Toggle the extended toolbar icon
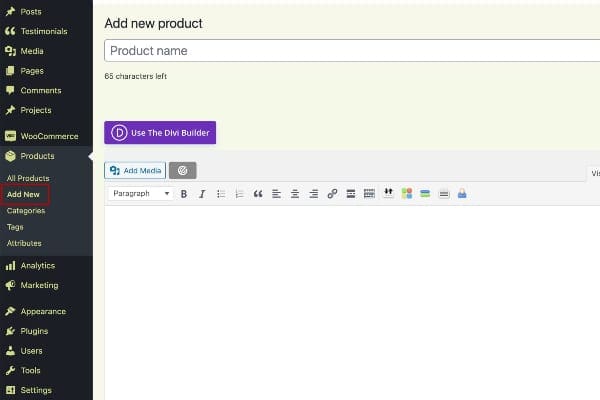This screenshot has height=400, width=600. point(369,194)
